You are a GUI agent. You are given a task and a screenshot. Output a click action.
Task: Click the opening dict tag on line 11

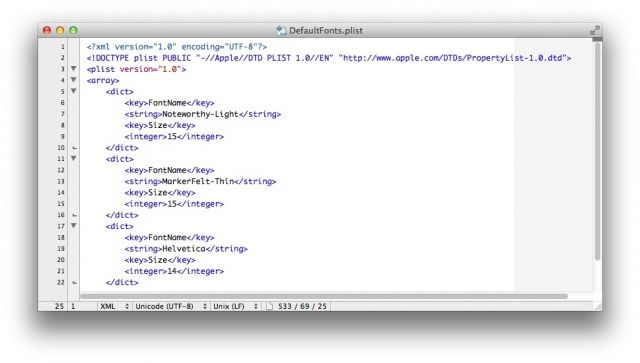120,159
